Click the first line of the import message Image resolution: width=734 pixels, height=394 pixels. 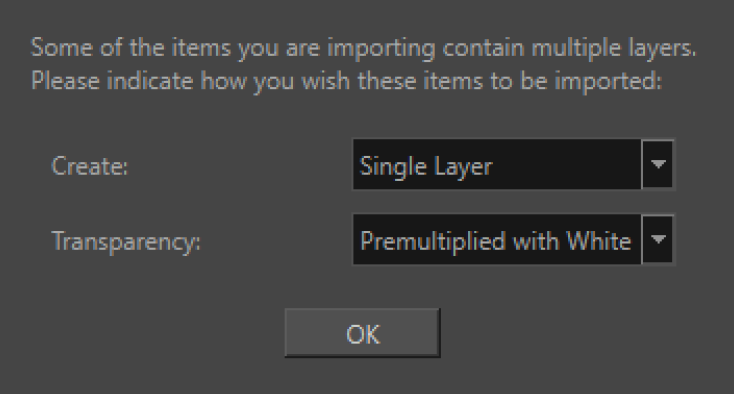tap(364, 48)
